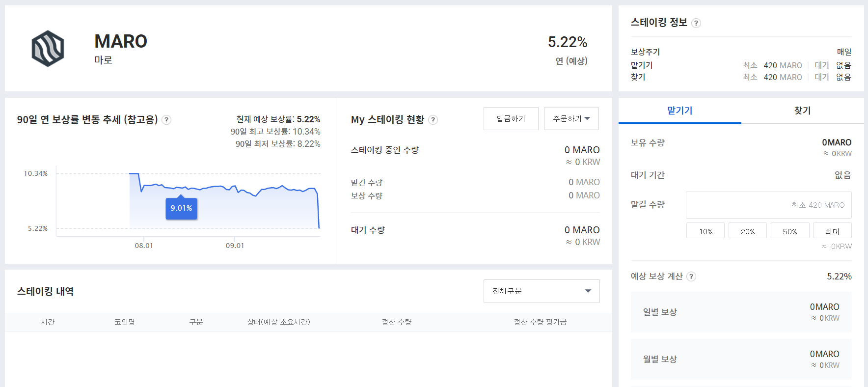The height and width of the screenshot is (387, 868).
Task: Click the 상태(예상 소요시간) column header
Action: (x=278, y=322)
